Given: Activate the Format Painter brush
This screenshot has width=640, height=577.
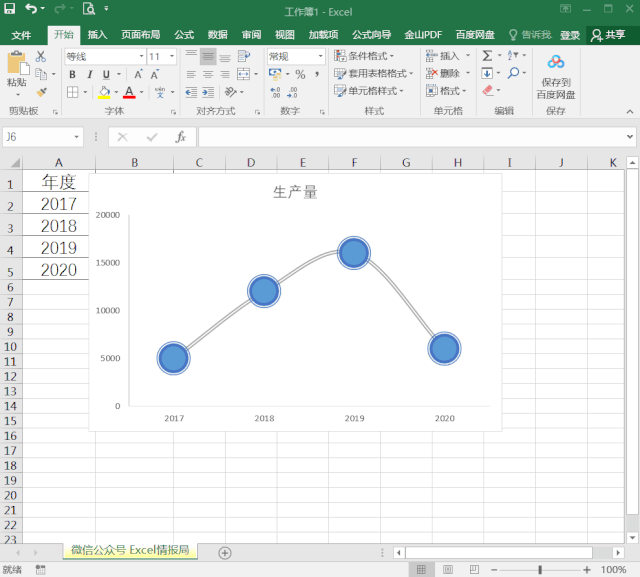Looking at the screenshot, I should 41,92.
